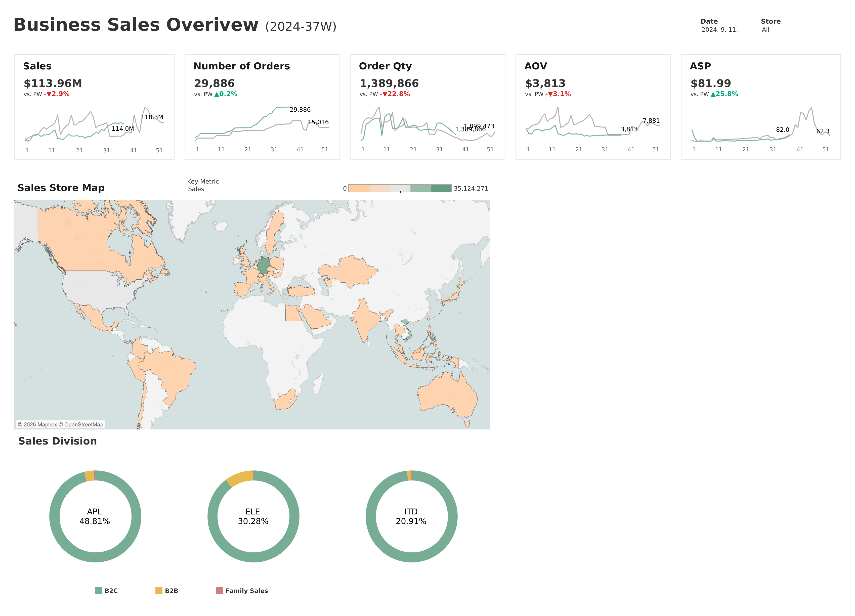Select the ELE 30.28% donut chart
Screen dimensions: 855x616
coord(253,516)
